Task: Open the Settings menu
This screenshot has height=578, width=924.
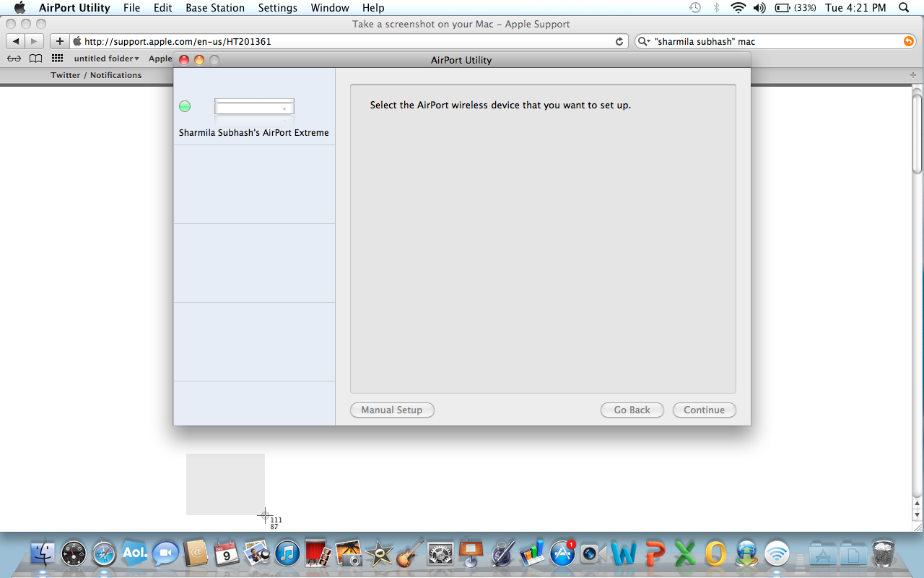Action: [x=278, y=8]
